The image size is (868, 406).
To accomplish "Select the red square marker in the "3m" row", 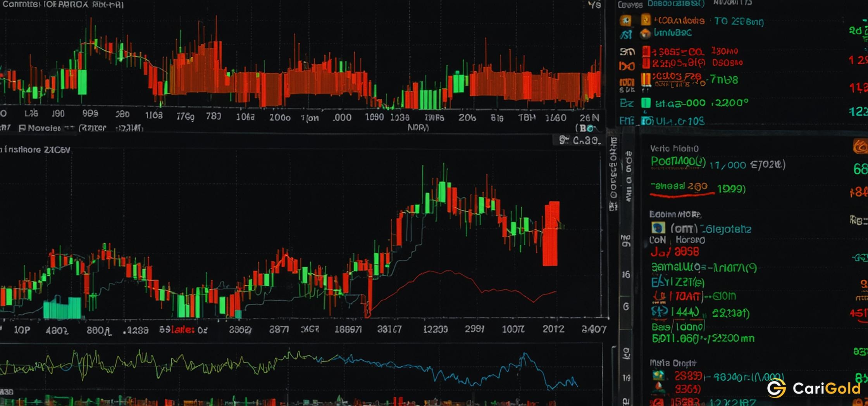I will tap(646, 51).
